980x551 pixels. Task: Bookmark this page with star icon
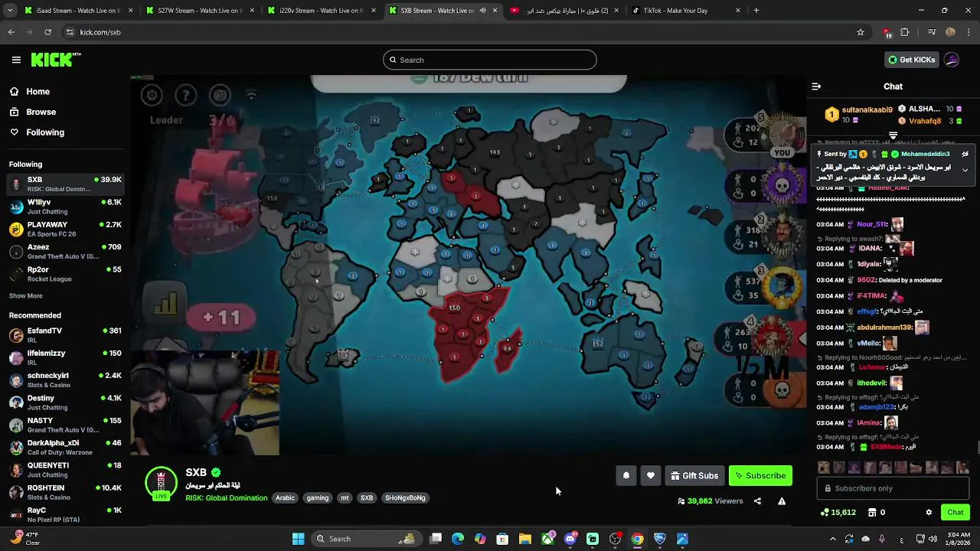861,32
